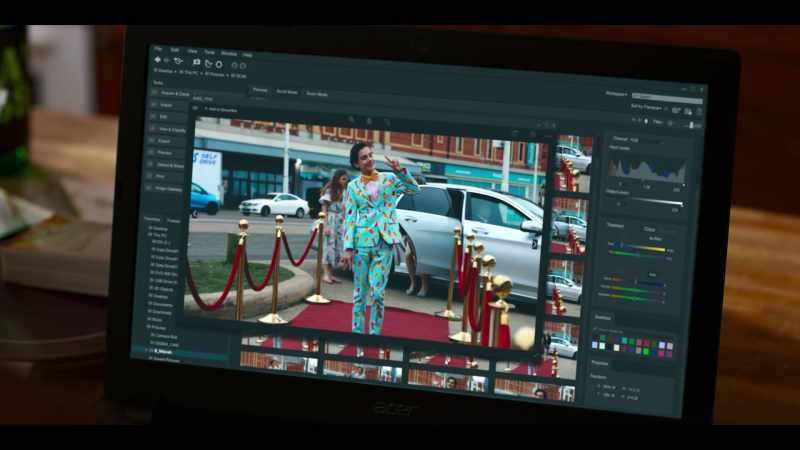
Task: Click the folder-open icon beside the camera icon
Action: [208, 63]
